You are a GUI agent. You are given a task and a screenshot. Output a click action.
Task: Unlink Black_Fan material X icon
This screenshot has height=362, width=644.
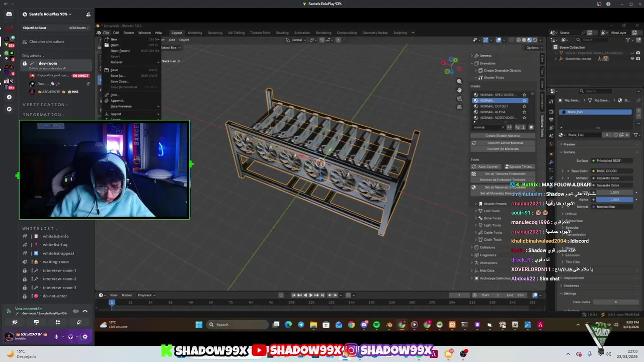pos(627,135)
